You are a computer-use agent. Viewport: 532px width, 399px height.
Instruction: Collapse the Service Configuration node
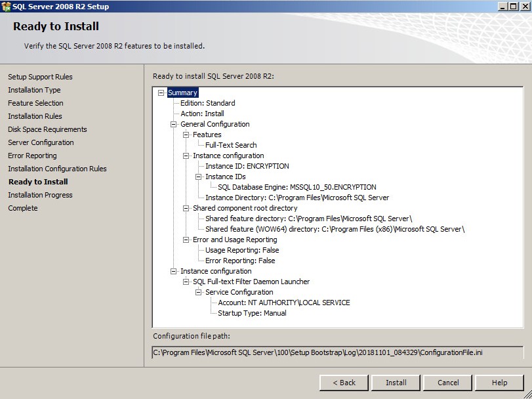[x=199, y=293]
